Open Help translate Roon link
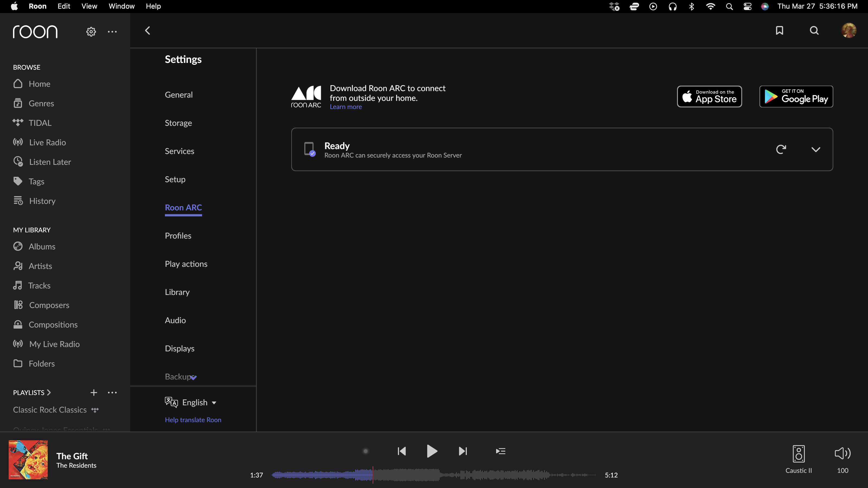Viewport: 868px width, 488px height. click(193, 420)
